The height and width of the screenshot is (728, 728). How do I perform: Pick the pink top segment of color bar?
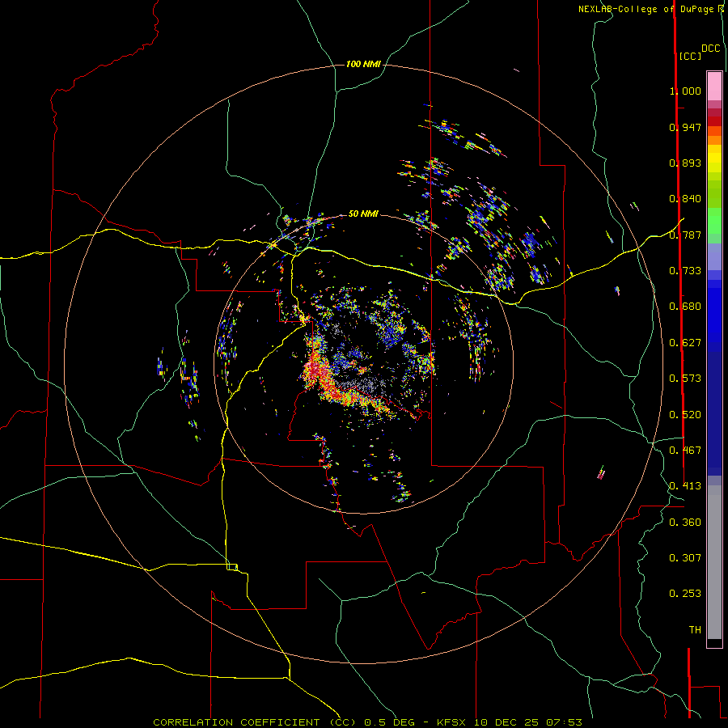click(x=714, y=87)
